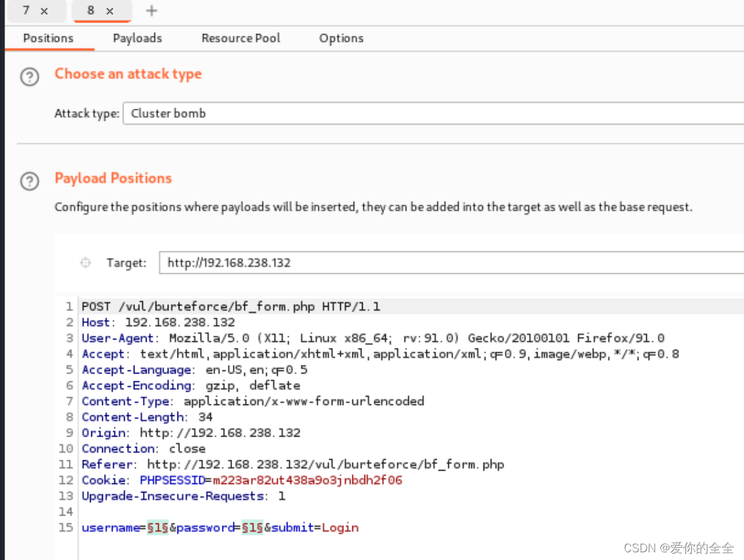
Task: Click the Content-Type header line
Action: coord(253,401)
